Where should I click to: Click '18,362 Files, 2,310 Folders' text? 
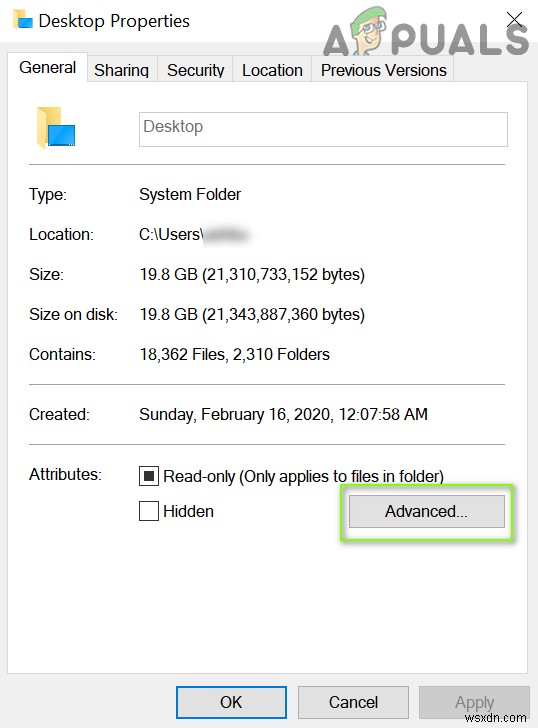click(234, 354)
